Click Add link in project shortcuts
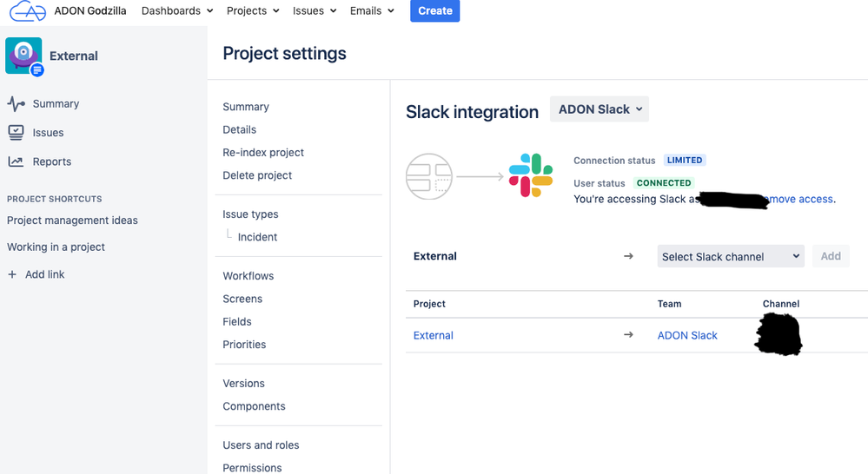Screen dimensions: 868x474 point(45,274)
